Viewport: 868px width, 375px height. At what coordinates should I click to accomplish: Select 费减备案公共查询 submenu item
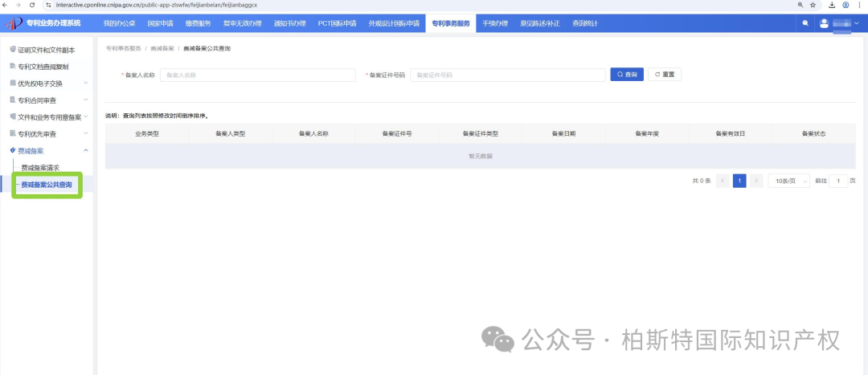[47, 185]
